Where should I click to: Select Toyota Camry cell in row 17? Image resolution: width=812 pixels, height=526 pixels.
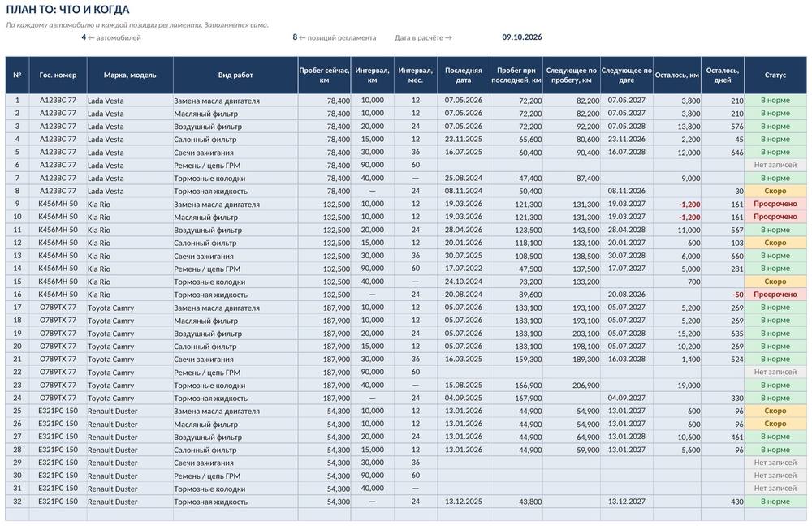[130, 308]
